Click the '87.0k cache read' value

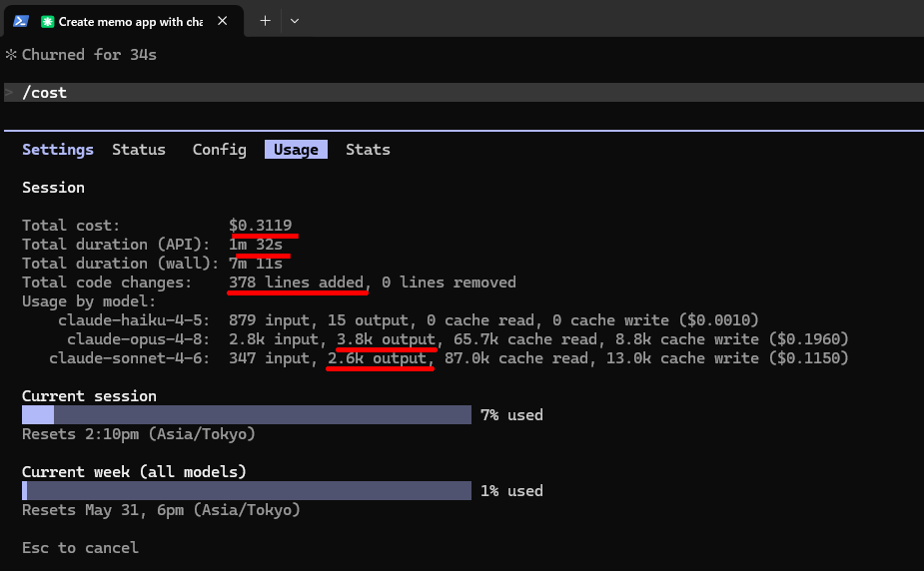point(516,358)
